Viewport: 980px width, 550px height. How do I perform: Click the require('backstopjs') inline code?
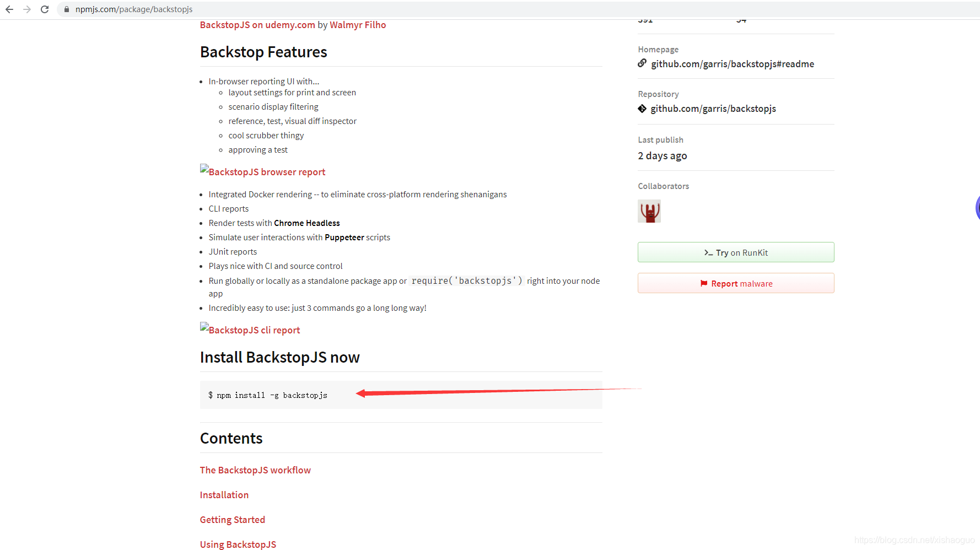tap(467, 281)
